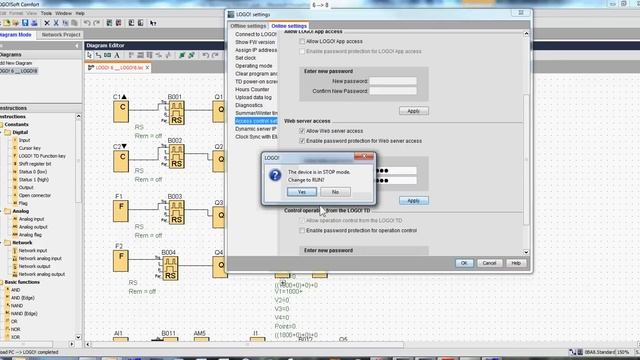Select the Text (A) tool in Diagram Editor
Screen dimensions: 640x360
[x=117, y=55]
